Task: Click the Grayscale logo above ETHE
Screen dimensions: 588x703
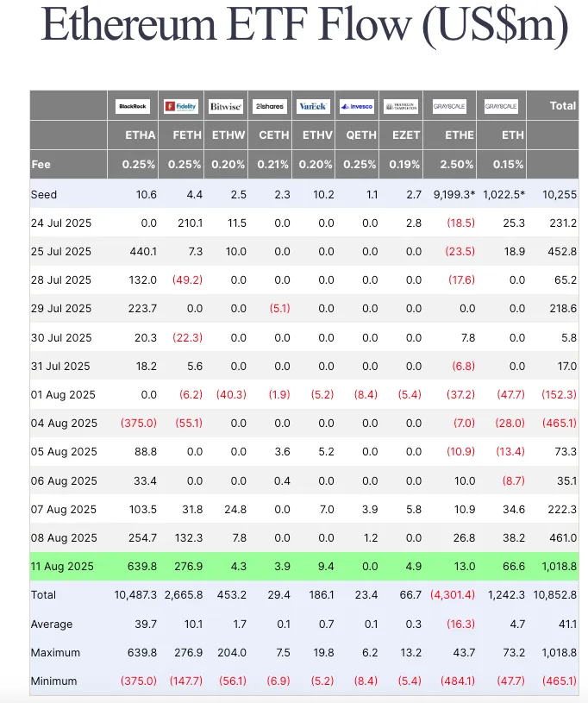Action: coord(454,107)
